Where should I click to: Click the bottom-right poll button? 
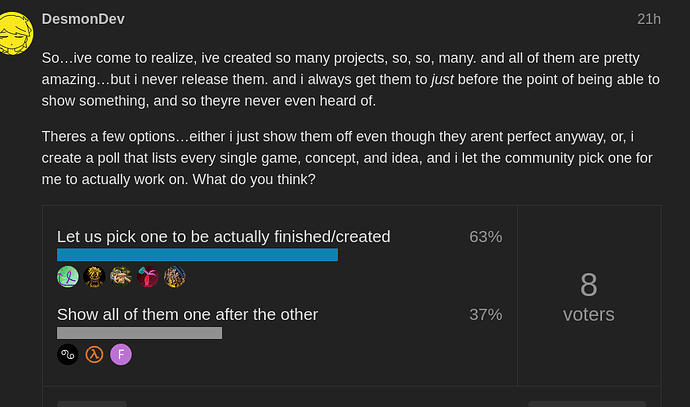(x=587, y=404)
